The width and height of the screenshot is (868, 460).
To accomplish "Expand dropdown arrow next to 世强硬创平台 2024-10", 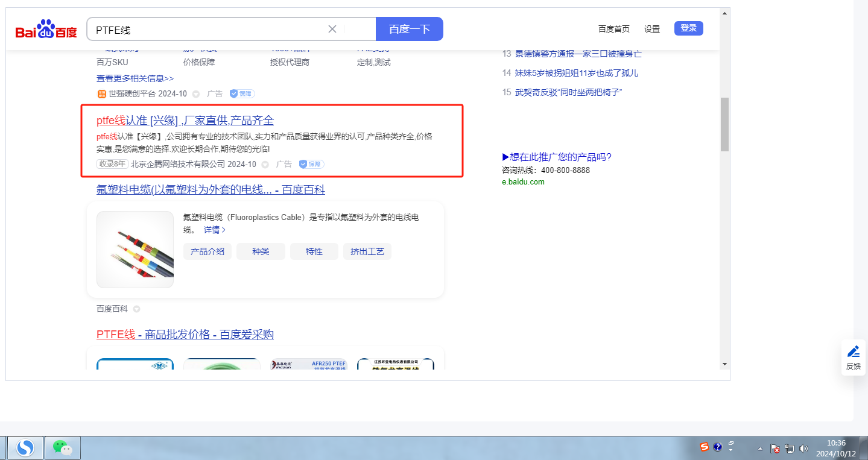I will click(196, 94).
